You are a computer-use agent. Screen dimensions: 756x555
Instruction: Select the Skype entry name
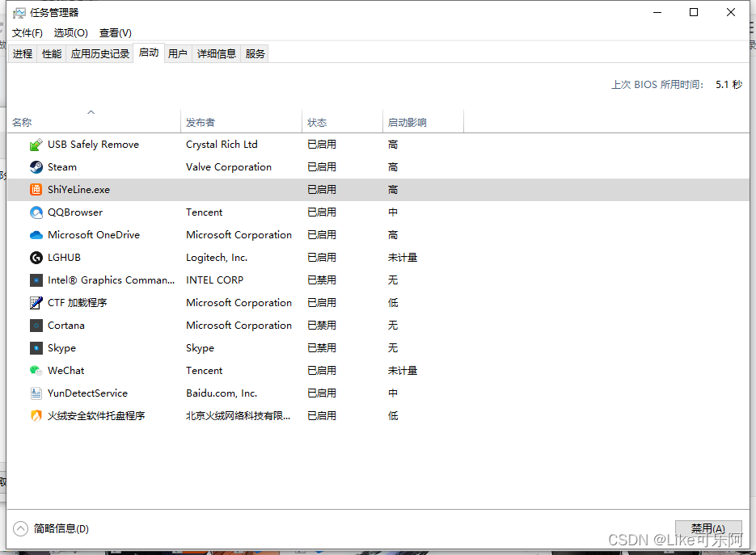coord(61,348)
